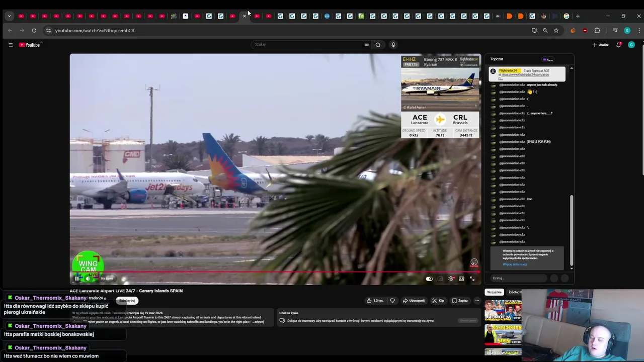
Task: Open media controls in Chrome toolbar
Action: coord(615,31)
